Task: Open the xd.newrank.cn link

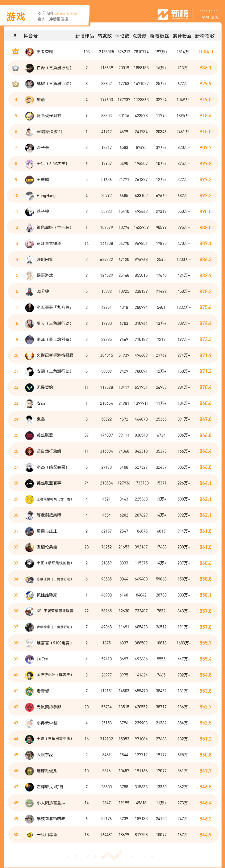Action: tap(65, 14)
